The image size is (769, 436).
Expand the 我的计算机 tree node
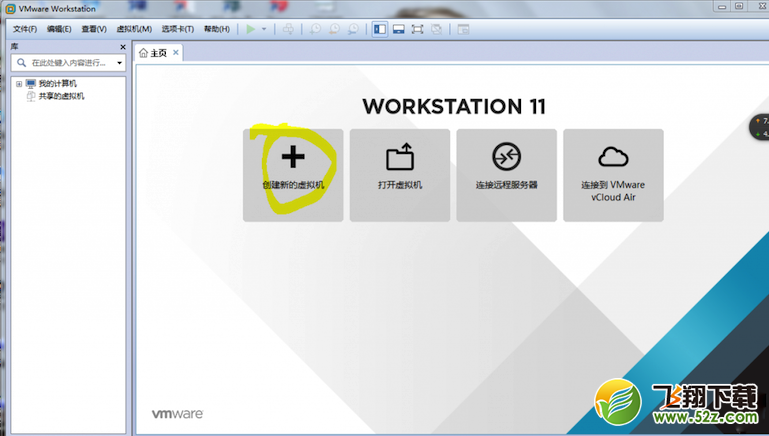(19, 84)
